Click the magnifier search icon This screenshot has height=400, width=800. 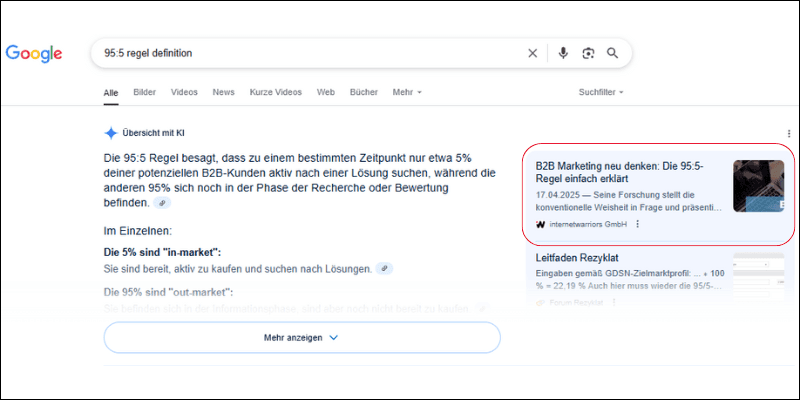[612, 53]
